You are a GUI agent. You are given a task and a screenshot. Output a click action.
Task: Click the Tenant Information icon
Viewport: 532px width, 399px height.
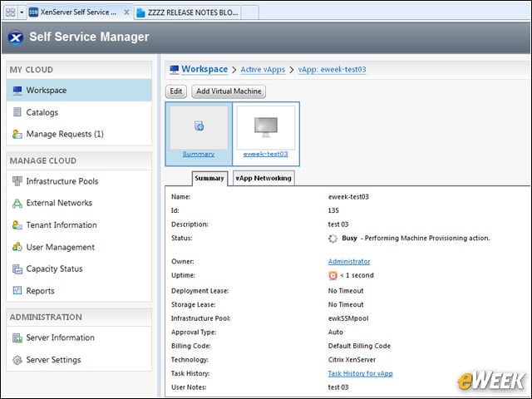click(17, 225)
